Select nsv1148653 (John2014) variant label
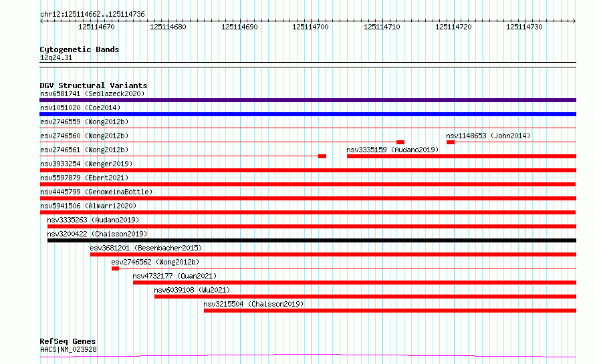Viewport: 595px width, 364px height. [488, 136]
